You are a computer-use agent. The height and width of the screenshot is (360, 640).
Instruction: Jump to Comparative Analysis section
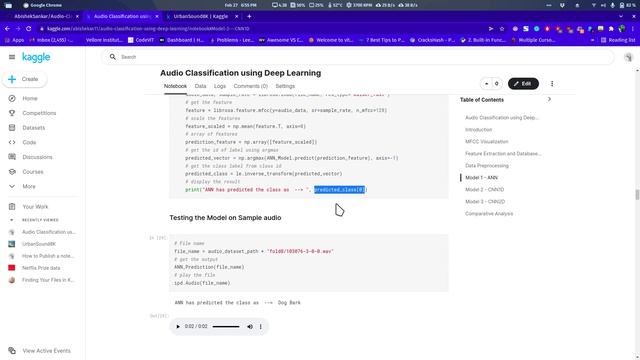click(489, 214)
